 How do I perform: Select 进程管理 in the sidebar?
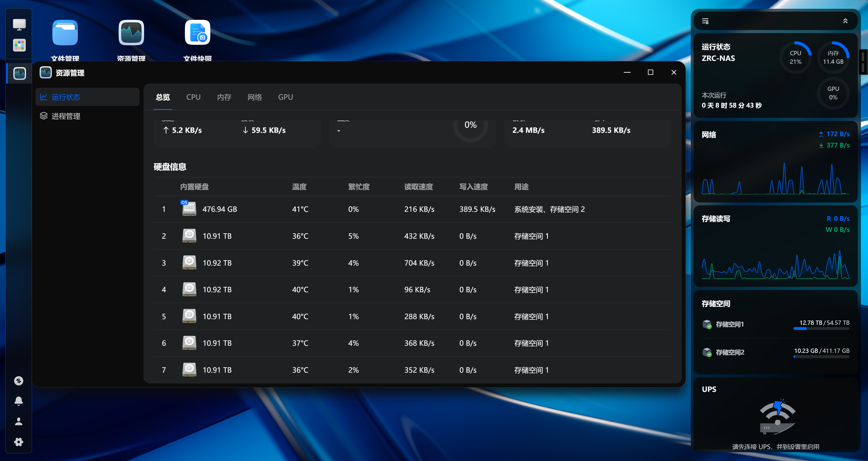(66, 116)
